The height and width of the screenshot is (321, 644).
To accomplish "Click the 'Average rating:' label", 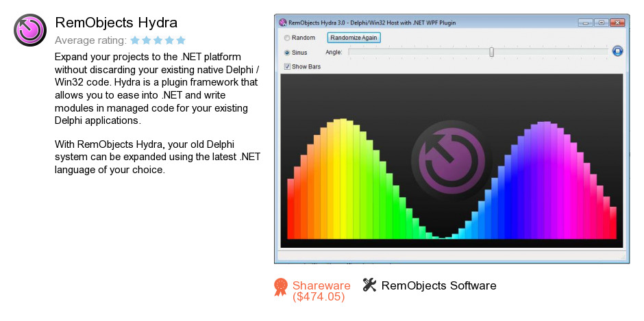I will click(x=90, y=40).
